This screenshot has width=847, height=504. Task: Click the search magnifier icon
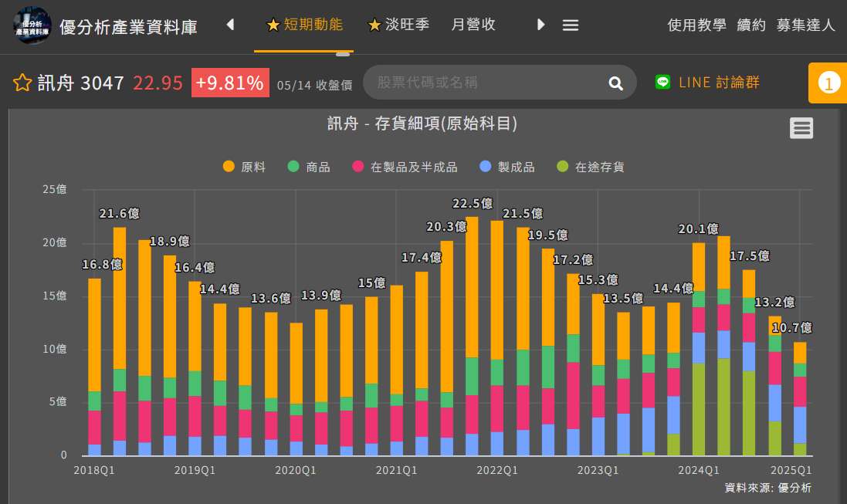coord(616,83)
